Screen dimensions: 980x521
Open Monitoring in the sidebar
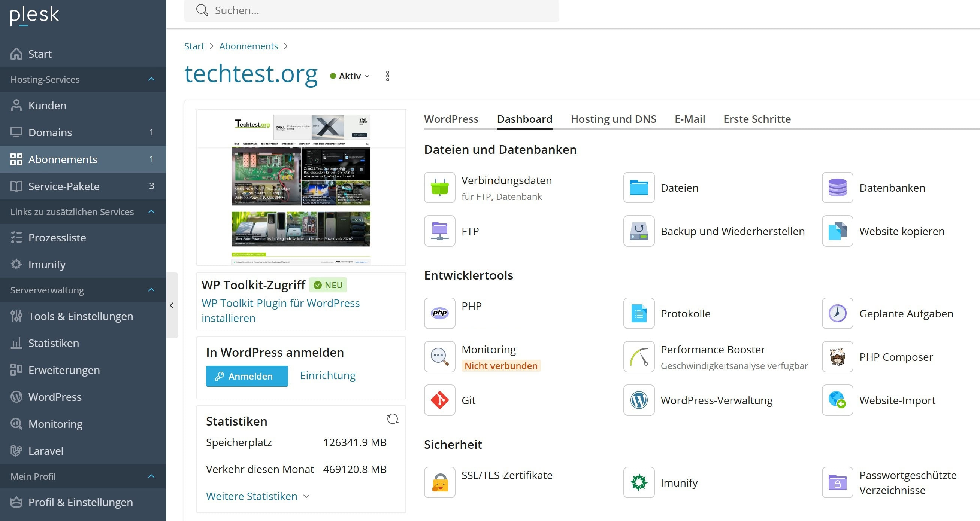pos(83,424)
